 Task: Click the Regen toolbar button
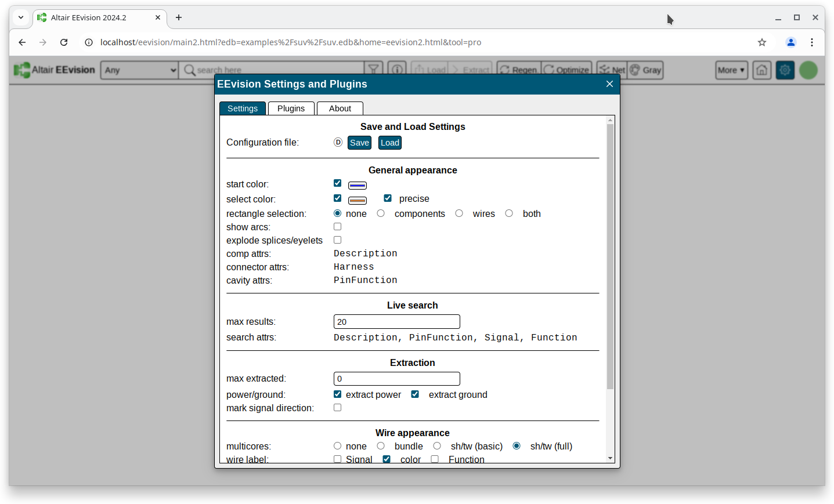pos(519,70)
